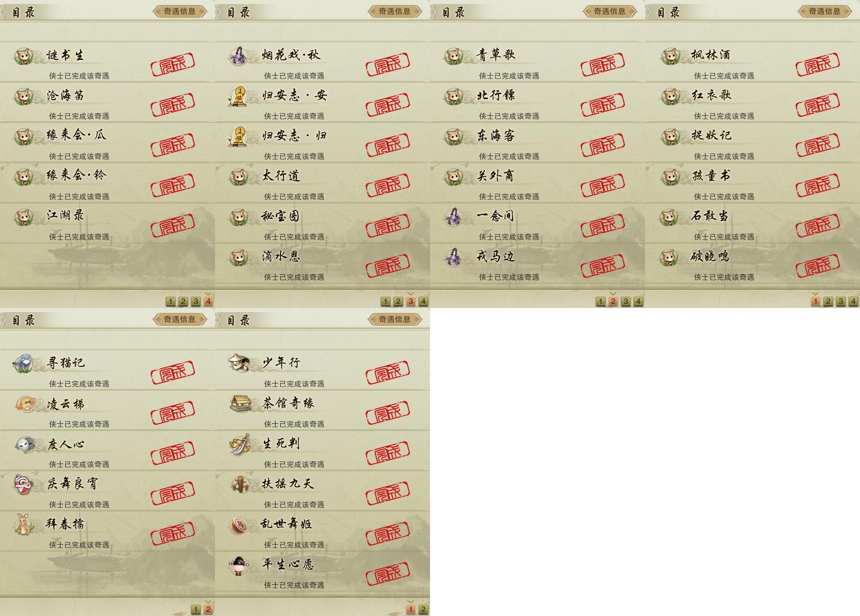
Task: Open page 4 in the 枫林酒 panel
Action: [x=853, y=301]
